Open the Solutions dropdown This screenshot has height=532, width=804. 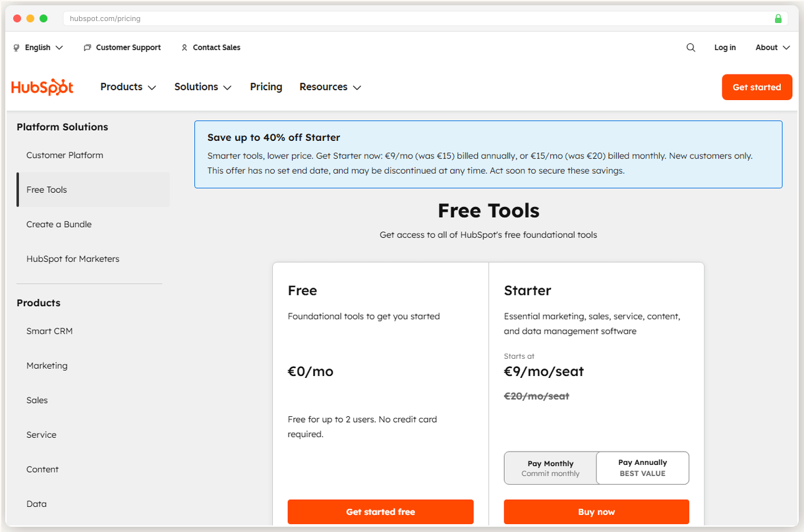202,86
